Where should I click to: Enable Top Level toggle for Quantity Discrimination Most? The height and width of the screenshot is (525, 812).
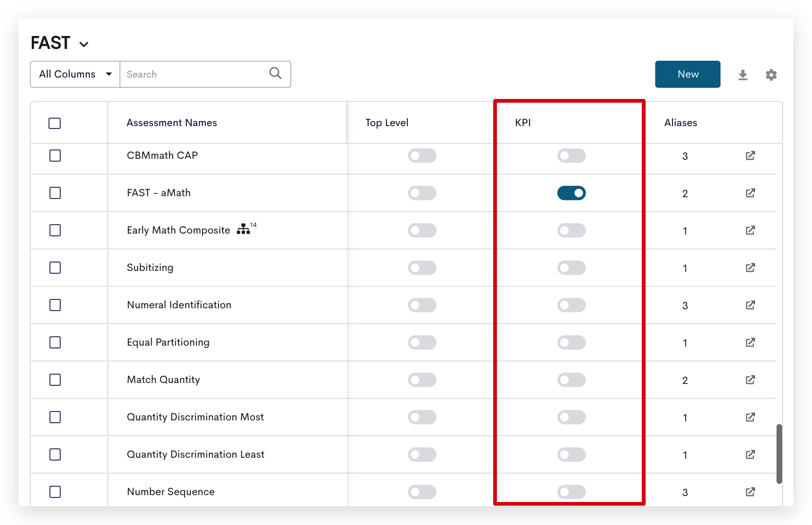click(422, 417)
